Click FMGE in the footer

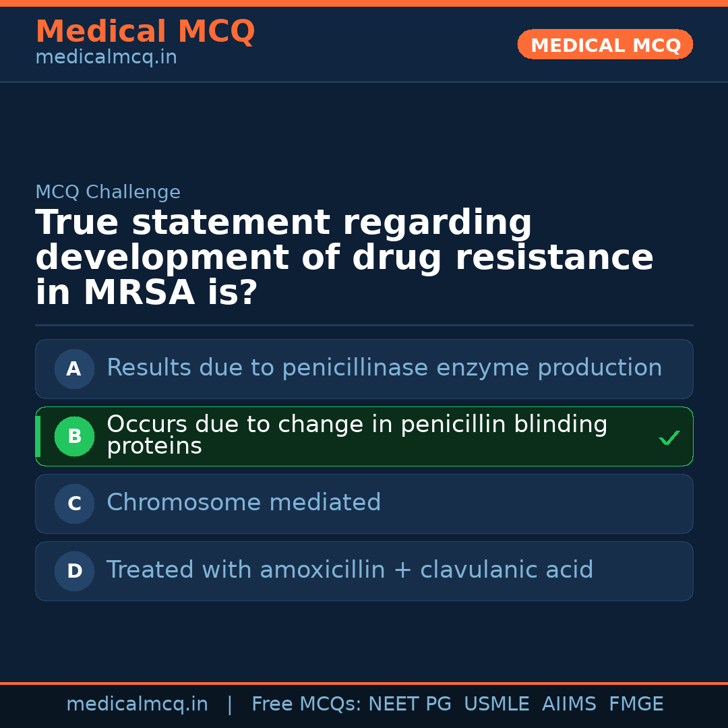tap(636, 704)
